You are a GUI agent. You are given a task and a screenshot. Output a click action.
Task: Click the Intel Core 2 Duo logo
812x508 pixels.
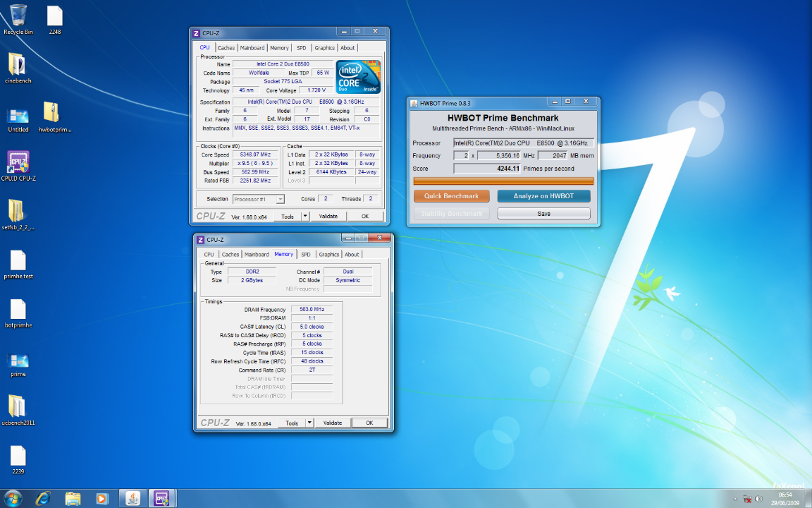pos(358,77)
